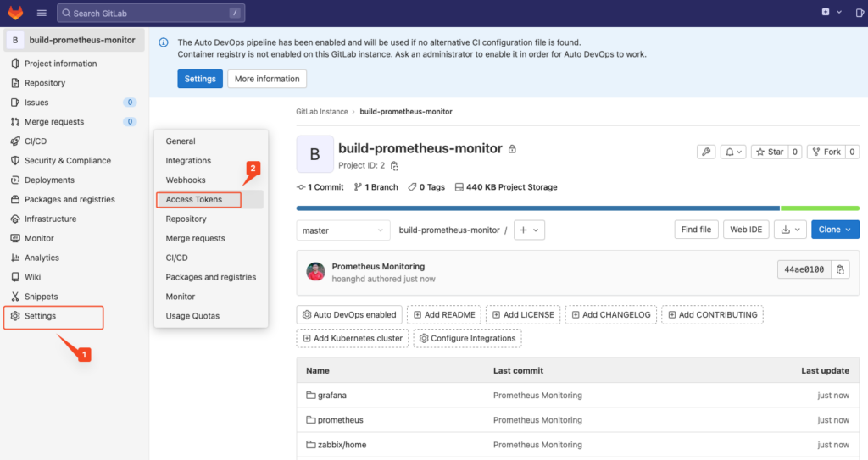Click Configure Integrations button

click(x=467, y=338)
